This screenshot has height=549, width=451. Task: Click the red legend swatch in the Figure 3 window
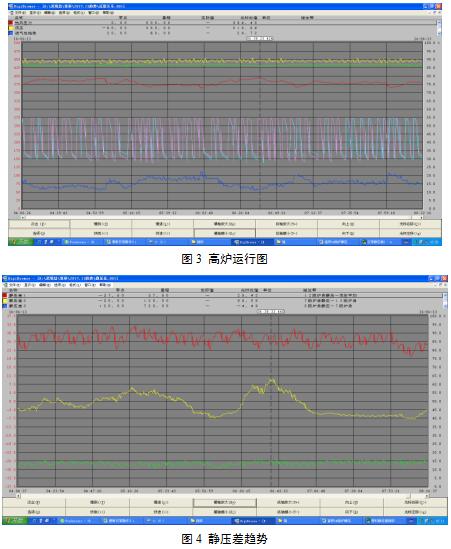coord(11,23)
